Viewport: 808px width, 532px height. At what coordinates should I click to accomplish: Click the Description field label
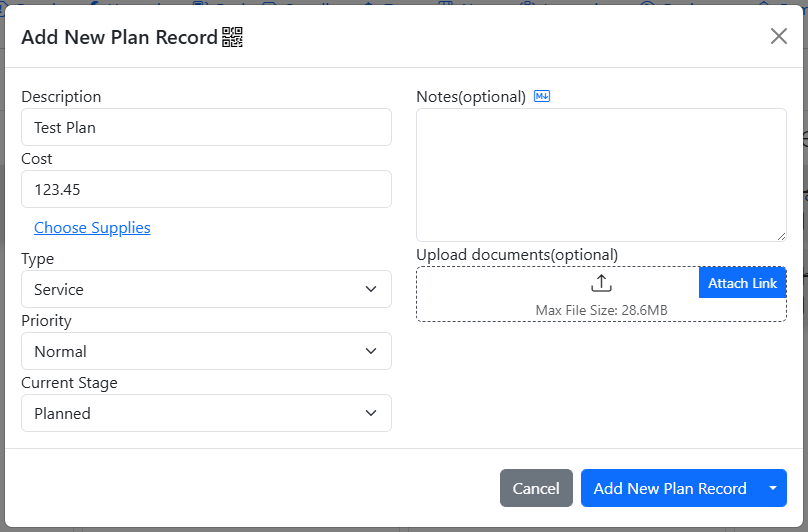tap(61, 97)
